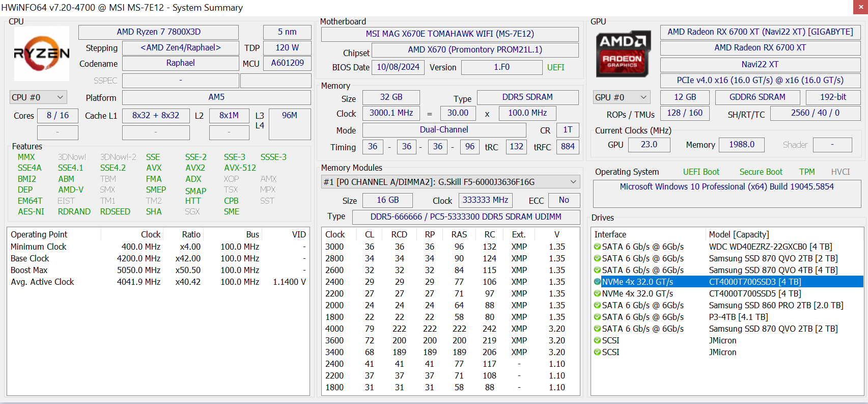
Task: Click the GDDR6 SDRAM memory type field
Action: pos(757,97)
